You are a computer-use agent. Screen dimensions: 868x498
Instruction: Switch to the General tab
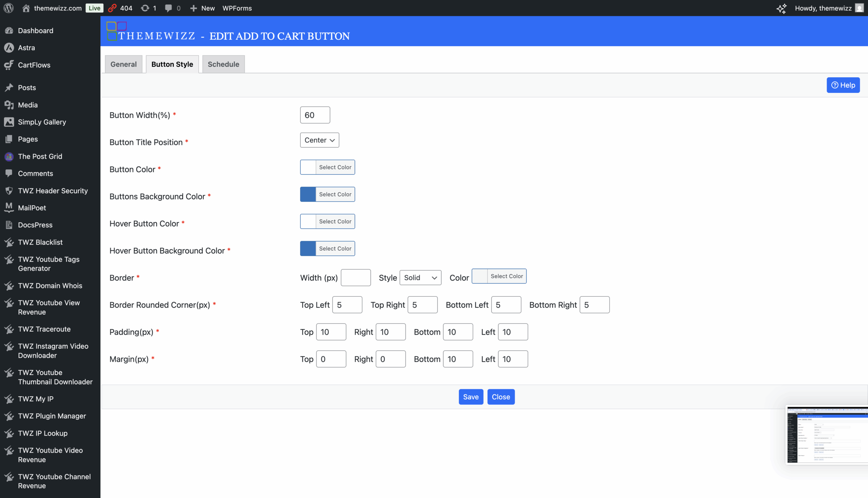pos(123,64)
